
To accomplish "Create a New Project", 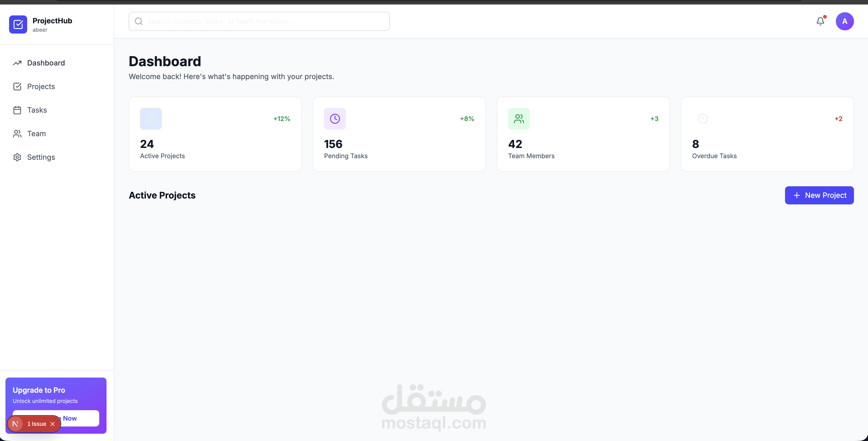I will point(819,195).
